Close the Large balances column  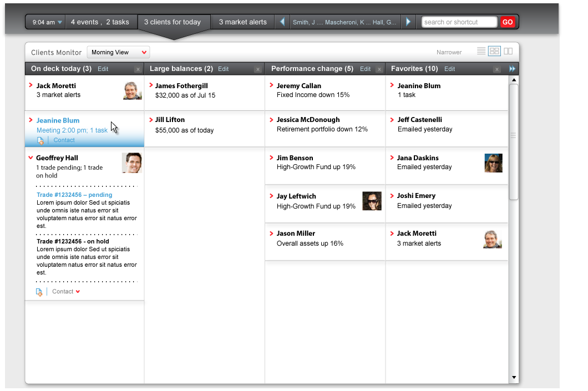[257, 69]
